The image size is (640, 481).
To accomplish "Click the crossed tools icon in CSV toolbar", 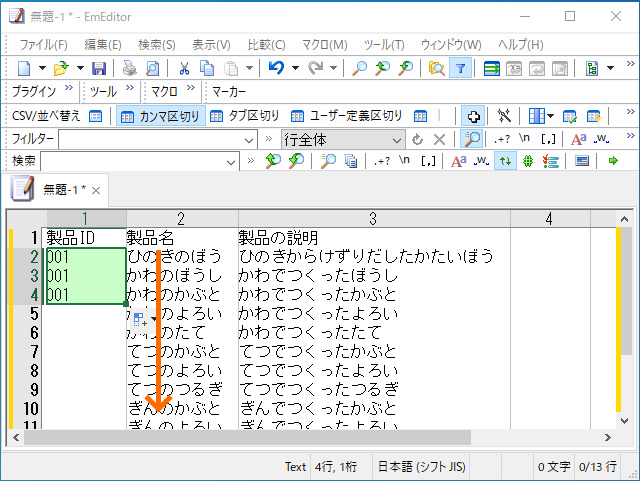I will (x=504, y=116).
